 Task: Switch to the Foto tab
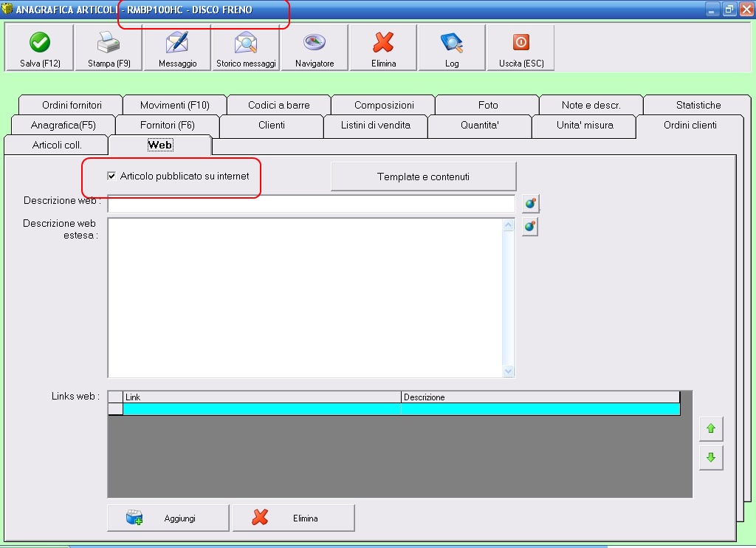click(488, 105)
